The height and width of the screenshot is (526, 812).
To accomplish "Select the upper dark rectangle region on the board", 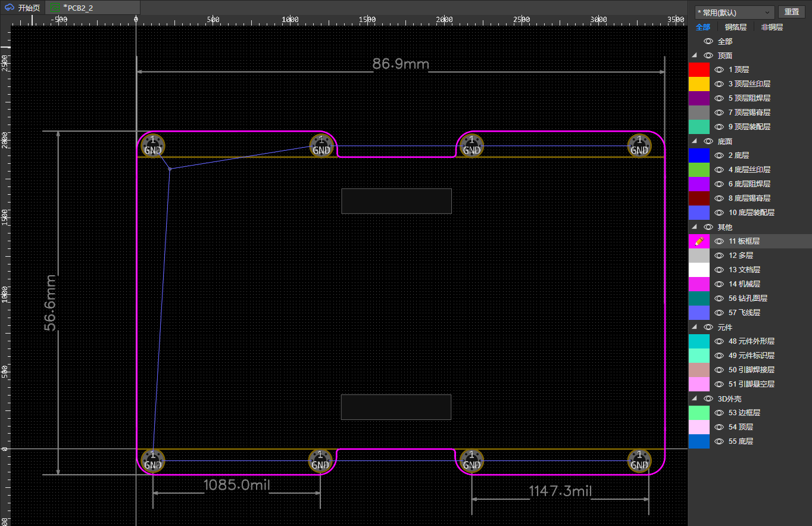I will point(396,201).
